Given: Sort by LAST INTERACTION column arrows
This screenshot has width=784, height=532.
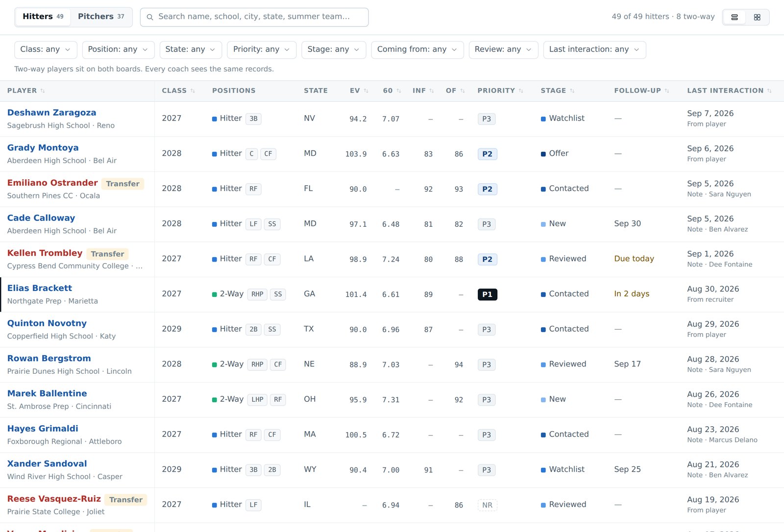Looking at the screenshot, I should pyautogui.click(x=769, y=91).
